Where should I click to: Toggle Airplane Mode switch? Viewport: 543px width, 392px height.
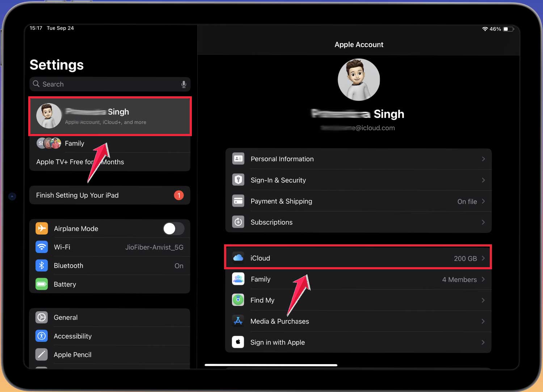173,229
